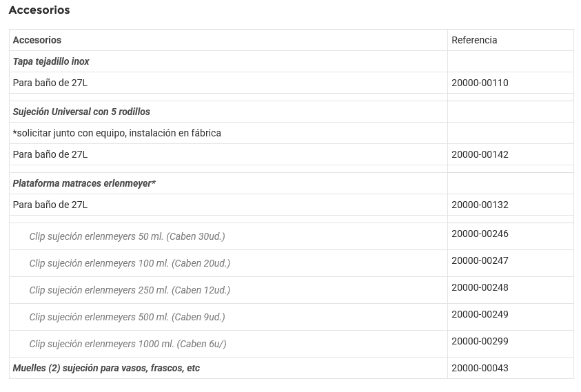Click the factory installation note text
Image resolution: width=581 pixels, height=392 pixels.
pyautogui.click(x=117, y=133)
